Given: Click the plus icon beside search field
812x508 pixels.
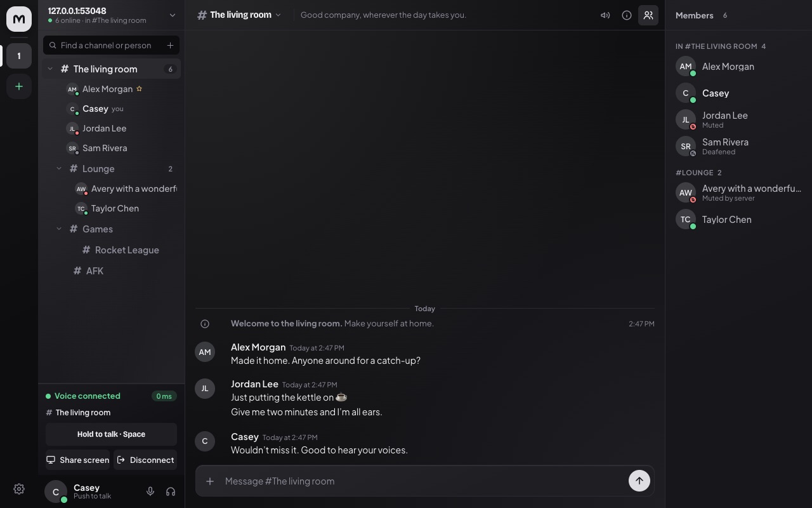Looking at the screenshot, I should (x=170, y=45).
